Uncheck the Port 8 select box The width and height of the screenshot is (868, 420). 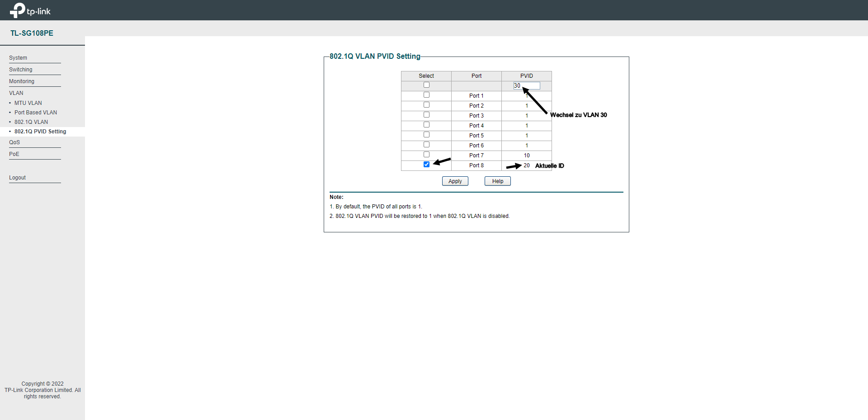[426, 165]
